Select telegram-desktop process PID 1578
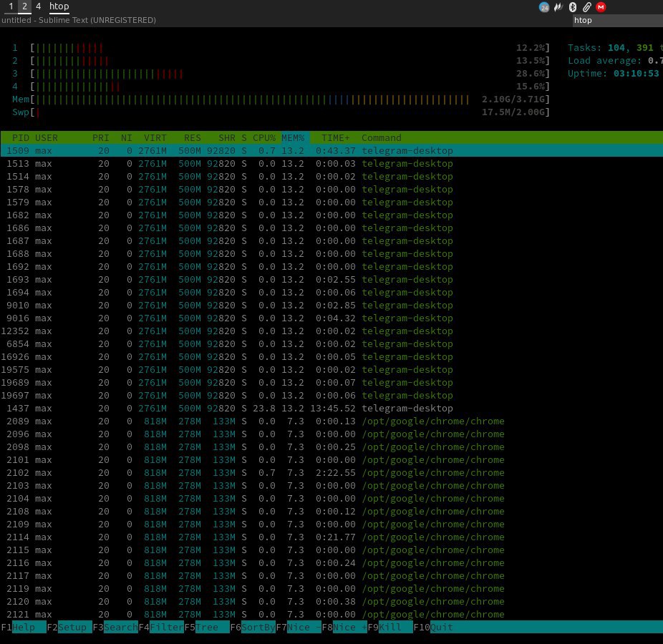 click(331, 190)
